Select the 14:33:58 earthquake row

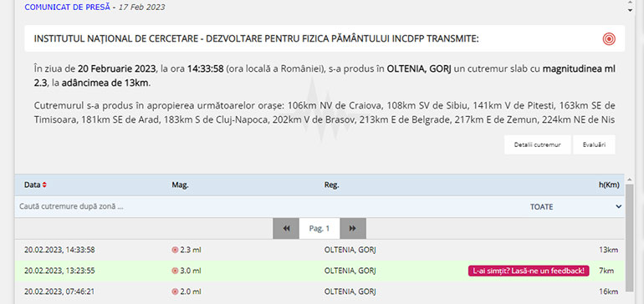(x=319, y=250)
